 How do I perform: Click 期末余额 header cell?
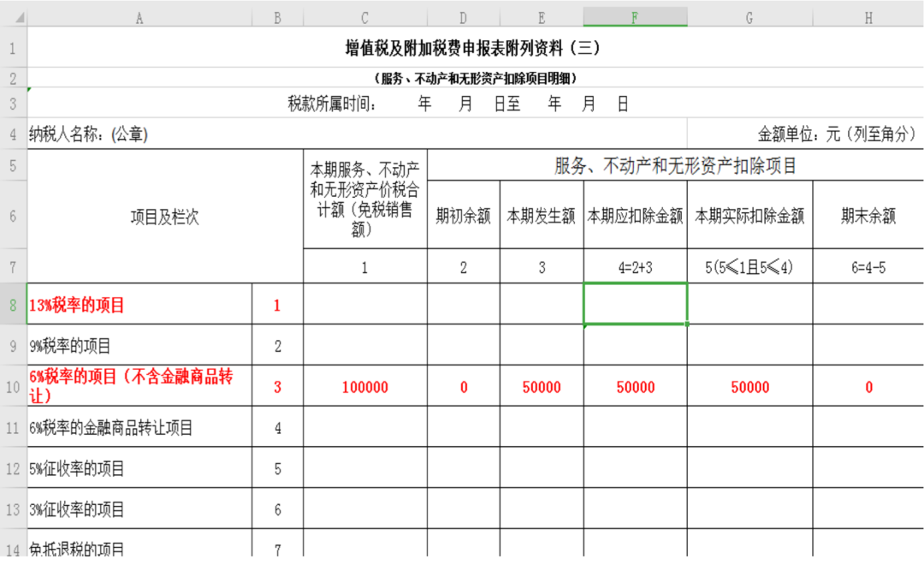868,216
